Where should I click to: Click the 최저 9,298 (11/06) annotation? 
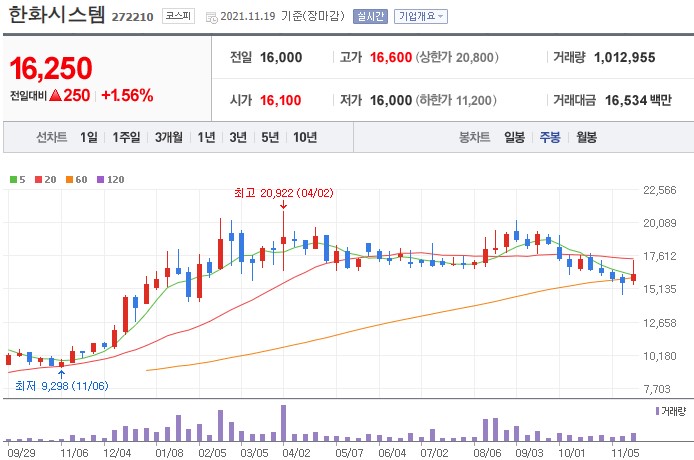pyautogui.click(x=62, y=386)
